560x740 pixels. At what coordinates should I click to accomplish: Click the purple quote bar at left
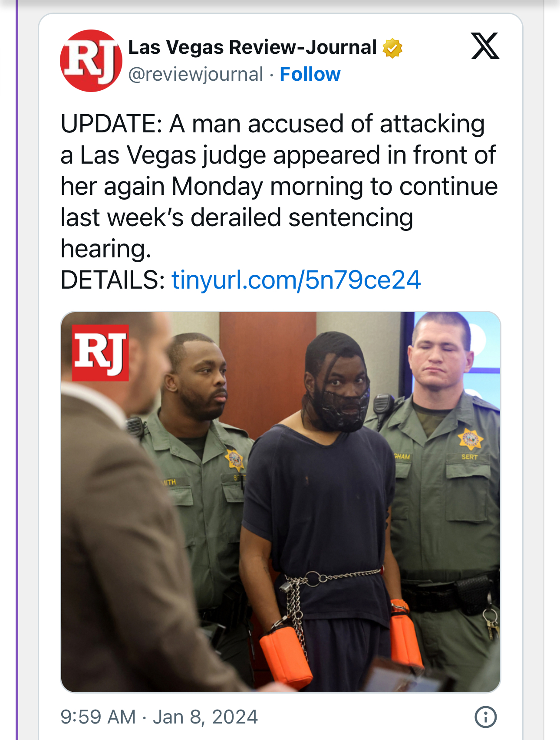tap(17, 370)
